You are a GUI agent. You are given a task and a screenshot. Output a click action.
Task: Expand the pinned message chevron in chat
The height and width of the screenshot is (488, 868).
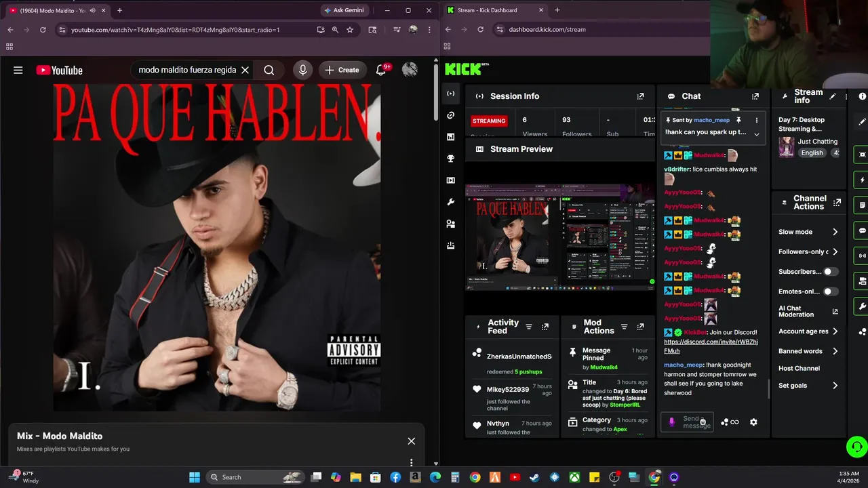click(757, 134)
